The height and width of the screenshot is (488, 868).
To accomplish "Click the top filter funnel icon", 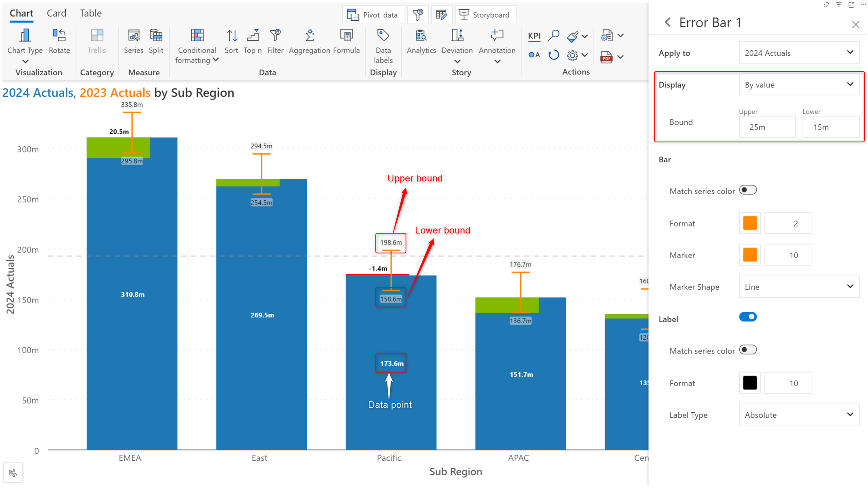I will coord(418,15).
